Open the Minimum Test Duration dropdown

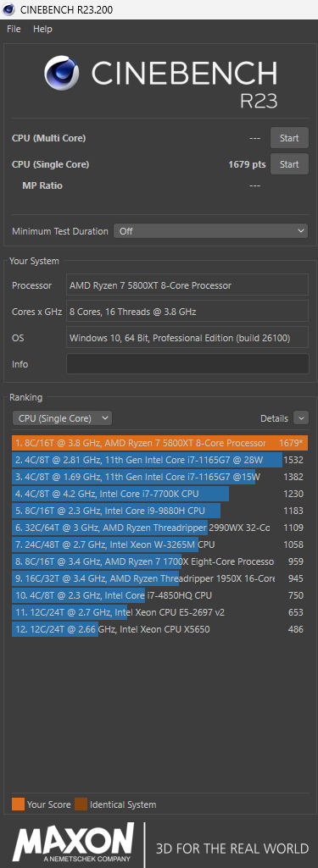210,231
